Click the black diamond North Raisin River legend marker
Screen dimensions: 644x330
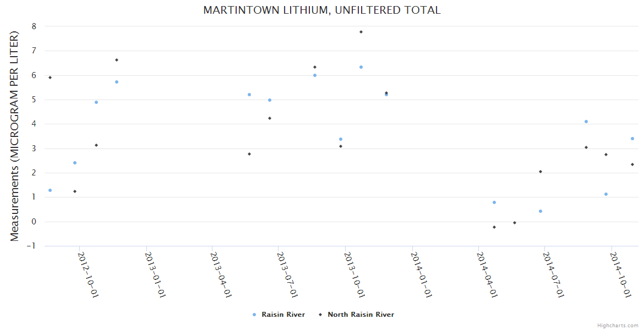(x=320, y=315)
